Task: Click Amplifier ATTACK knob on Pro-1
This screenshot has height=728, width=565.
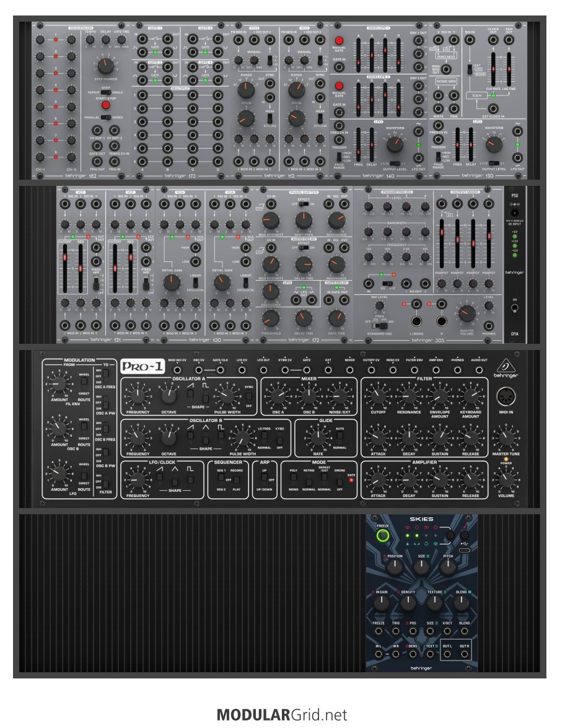Action: (x=378, y=480)
